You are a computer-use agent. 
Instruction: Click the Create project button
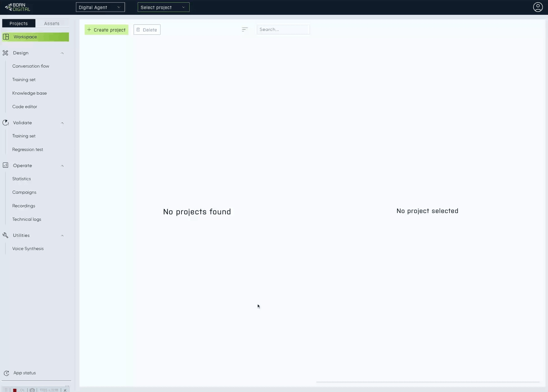[107, 30]
